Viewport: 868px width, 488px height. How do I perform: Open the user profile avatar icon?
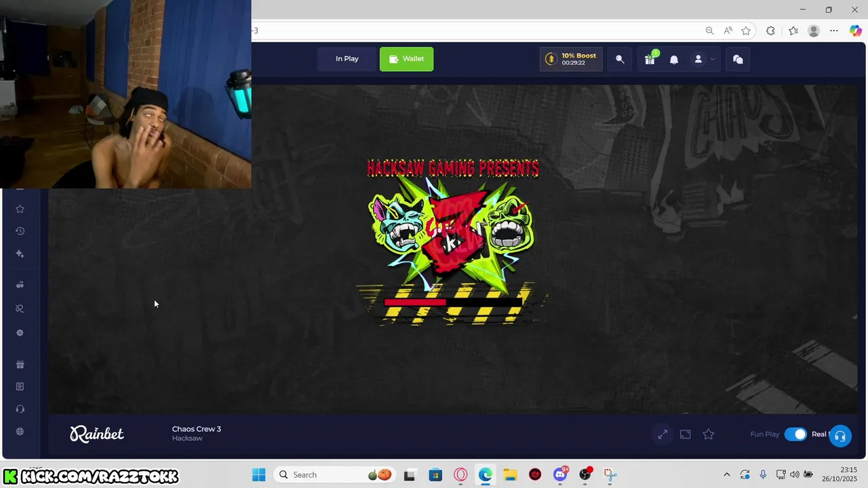[x=698, y=60]
